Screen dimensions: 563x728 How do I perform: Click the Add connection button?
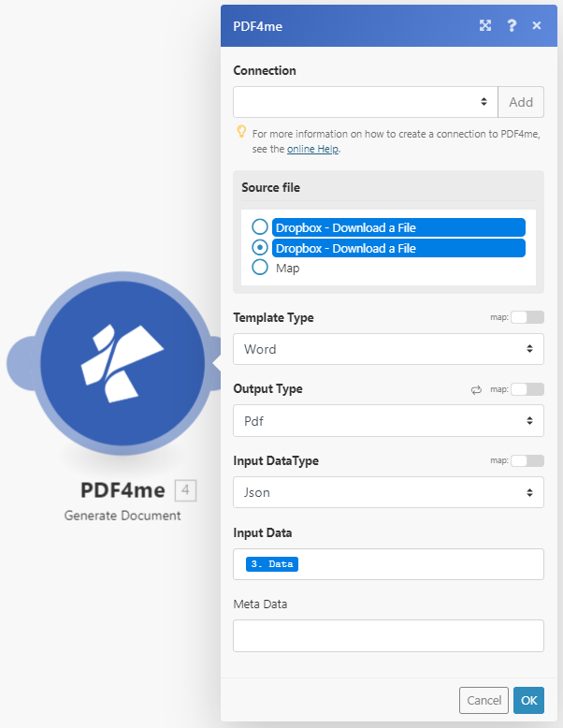(x=520, y=102)
